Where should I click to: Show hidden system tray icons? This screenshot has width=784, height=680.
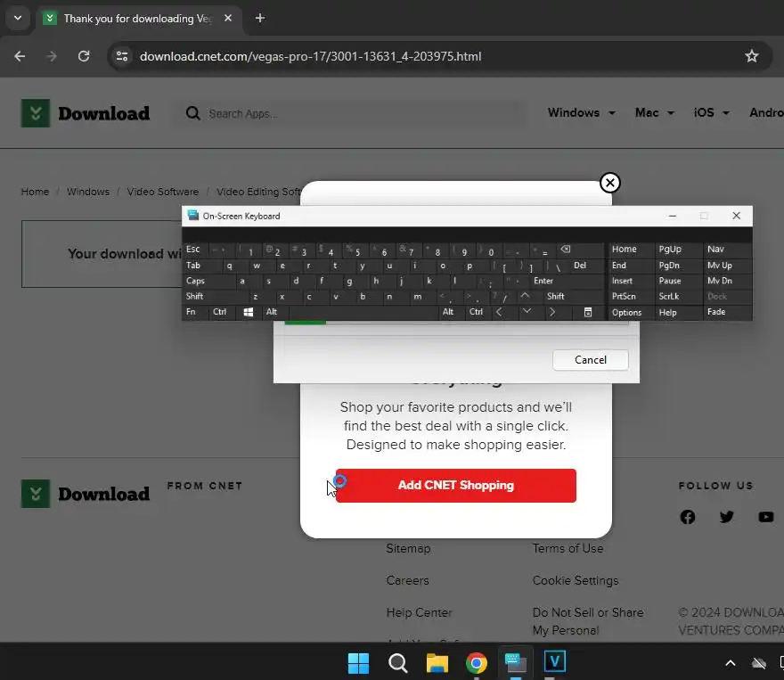coord(731,663)
